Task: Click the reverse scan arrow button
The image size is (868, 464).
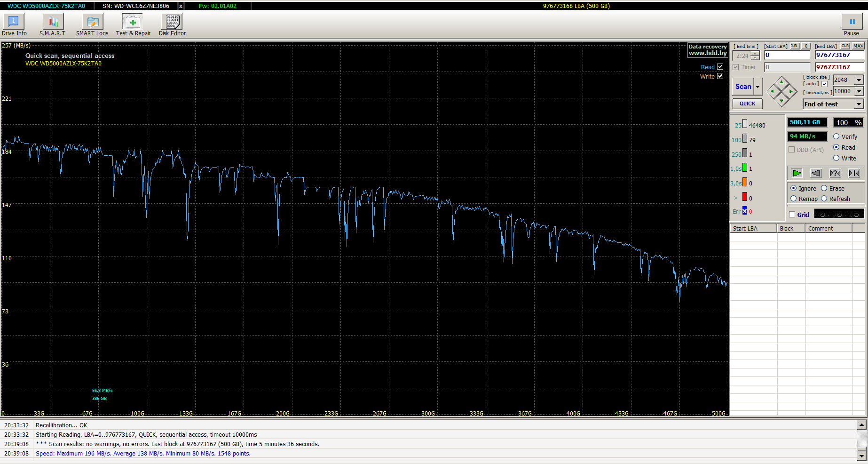Action: 816,173
